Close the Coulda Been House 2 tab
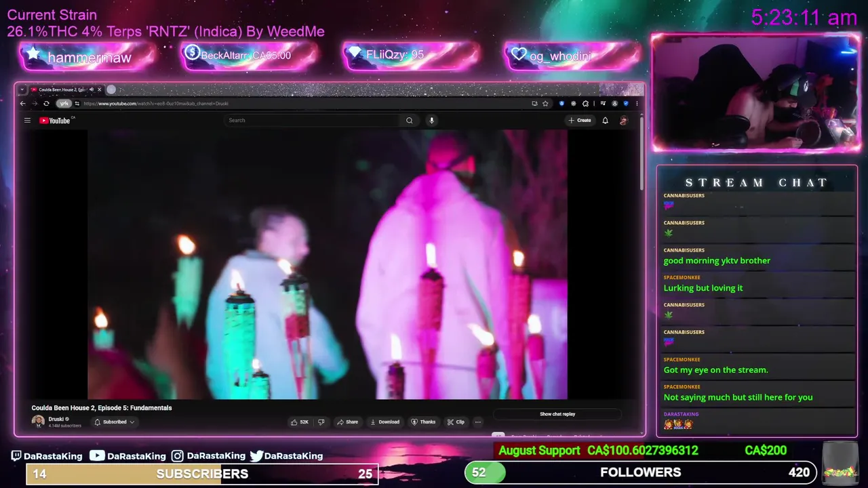868x488 pixels. 100,89
